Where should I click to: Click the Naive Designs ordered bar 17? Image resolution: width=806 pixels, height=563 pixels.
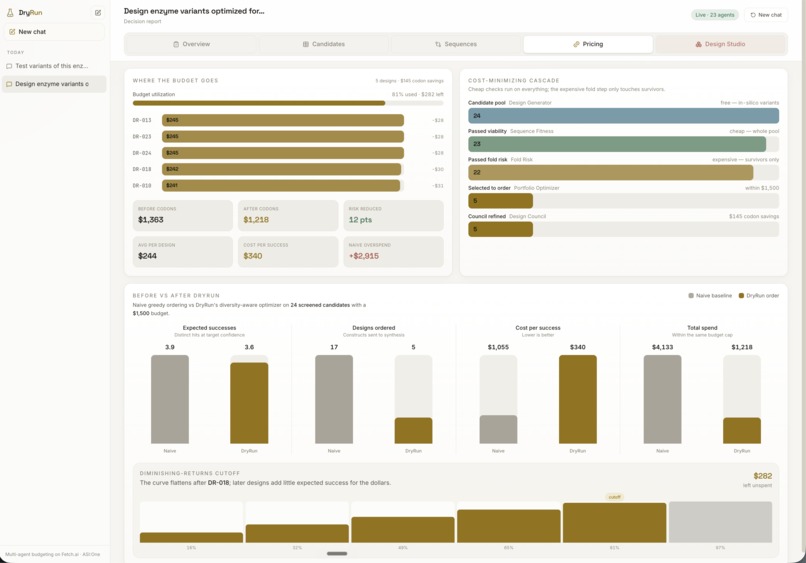point(334,399)
